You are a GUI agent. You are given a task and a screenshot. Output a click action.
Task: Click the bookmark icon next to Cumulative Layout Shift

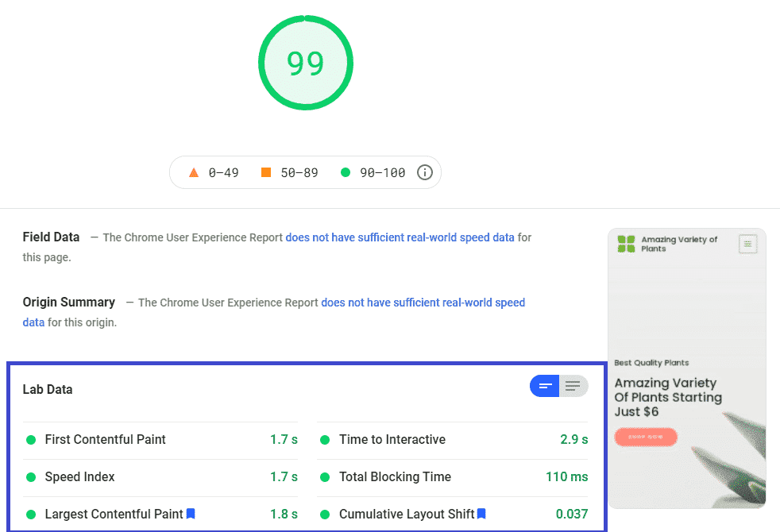point(481,514)
